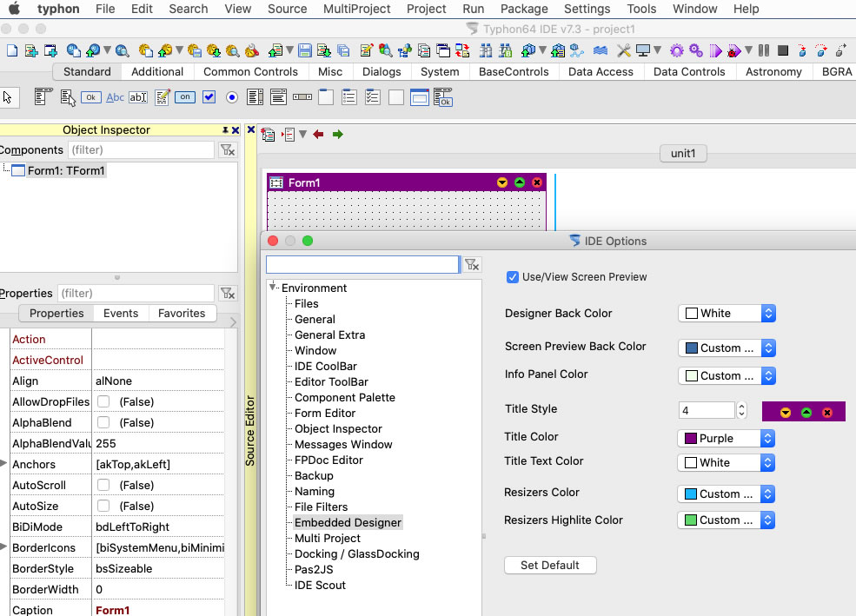Open the Title Text Color dropdown
The width and height of the screenshot is (856, 616).
(x=726, y=463)
